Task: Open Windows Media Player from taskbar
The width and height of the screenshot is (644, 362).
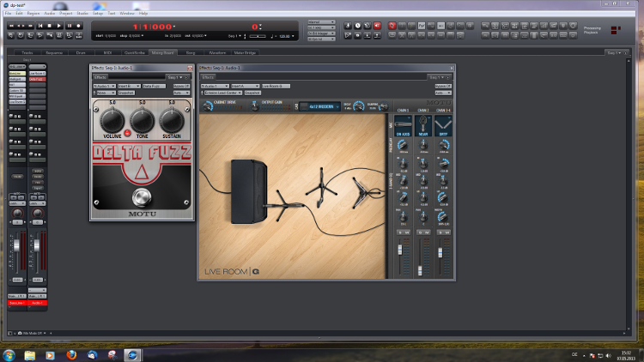Action: (x=50, y=355)
